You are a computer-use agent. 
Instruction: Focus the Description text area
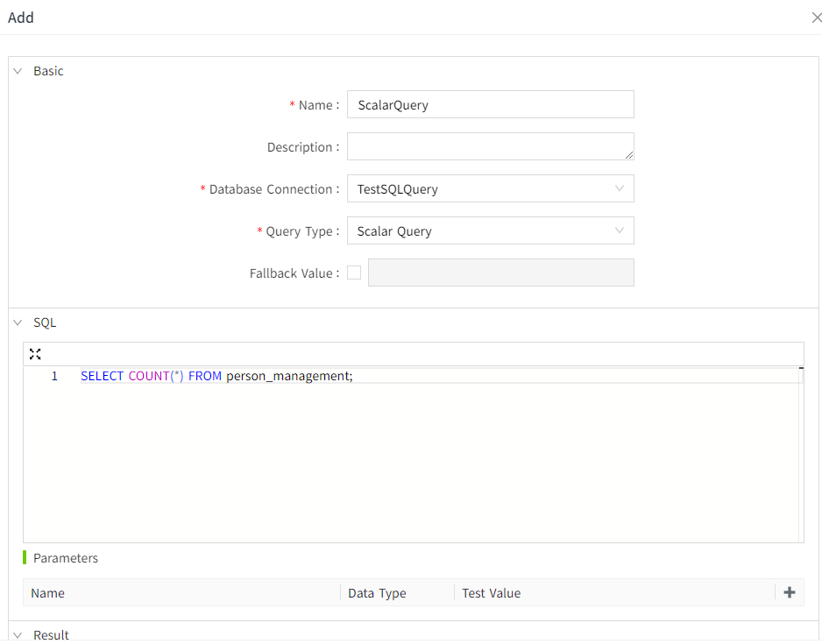coord(490,146)
